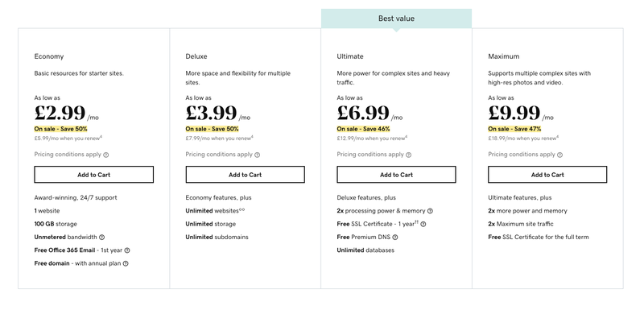Show info icon for Free Premium DNS
Image resolution: width=644 pixels, height=310 pixels.
click(x=395, y=237)
